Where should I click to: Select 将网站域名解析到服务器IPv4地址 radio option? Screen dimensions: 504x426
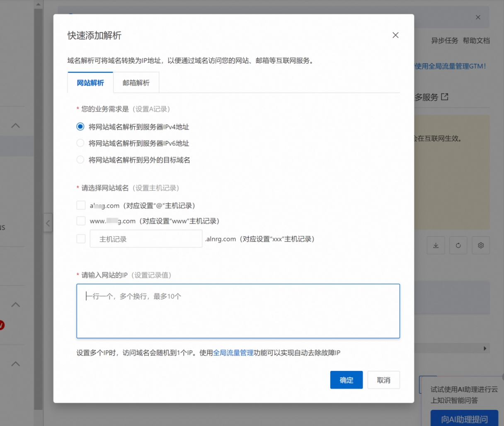click(80, 127)
